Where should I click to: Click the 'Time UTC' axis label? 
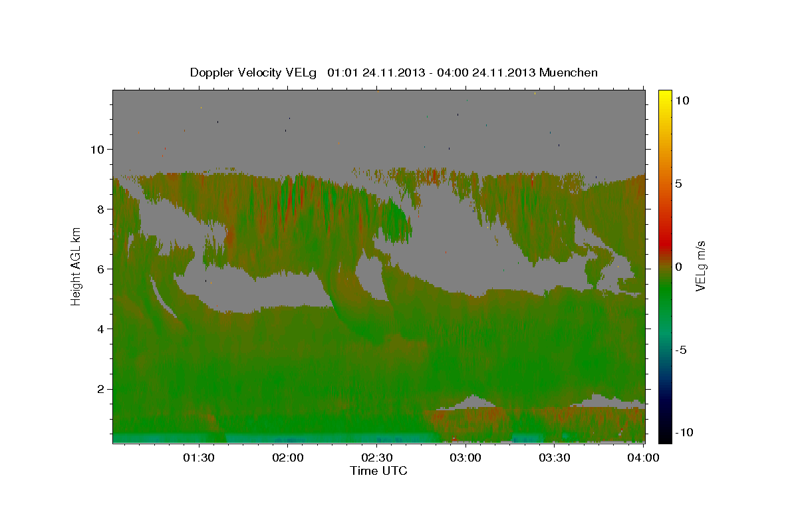click(x=378, y=471)
